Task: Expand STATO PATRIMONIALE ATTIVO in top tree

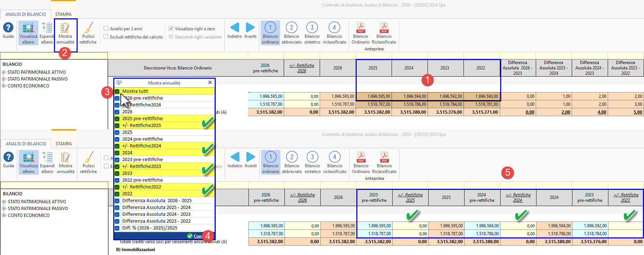Action: pyautogui.click(x=4, y=72)
